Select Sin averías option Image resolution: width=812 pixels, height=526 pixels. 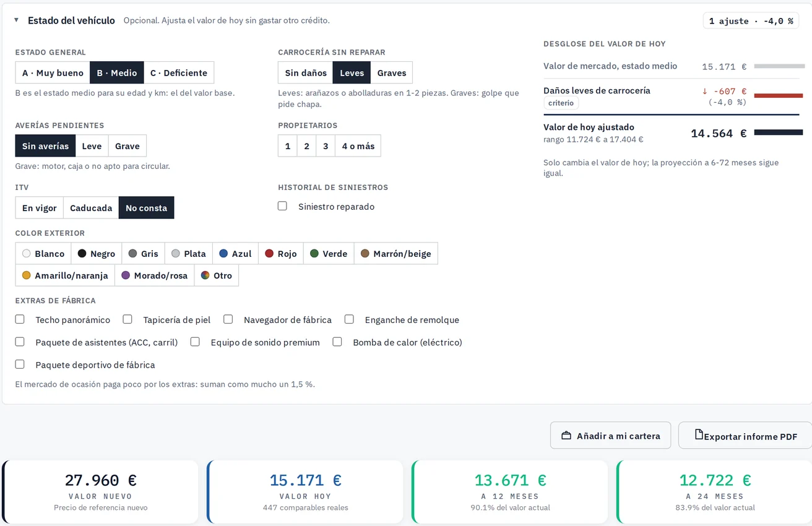45,146
